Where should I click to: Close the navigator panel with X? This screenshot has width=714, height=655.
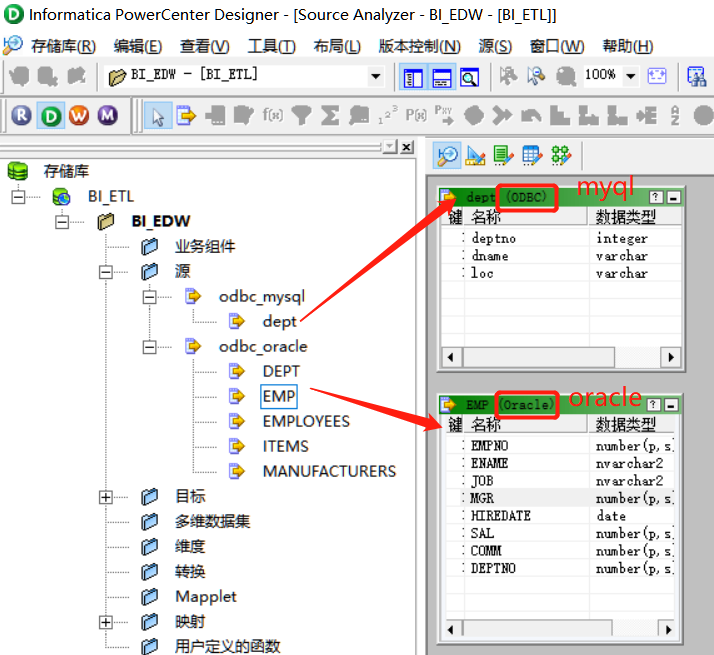pos(407,147)
